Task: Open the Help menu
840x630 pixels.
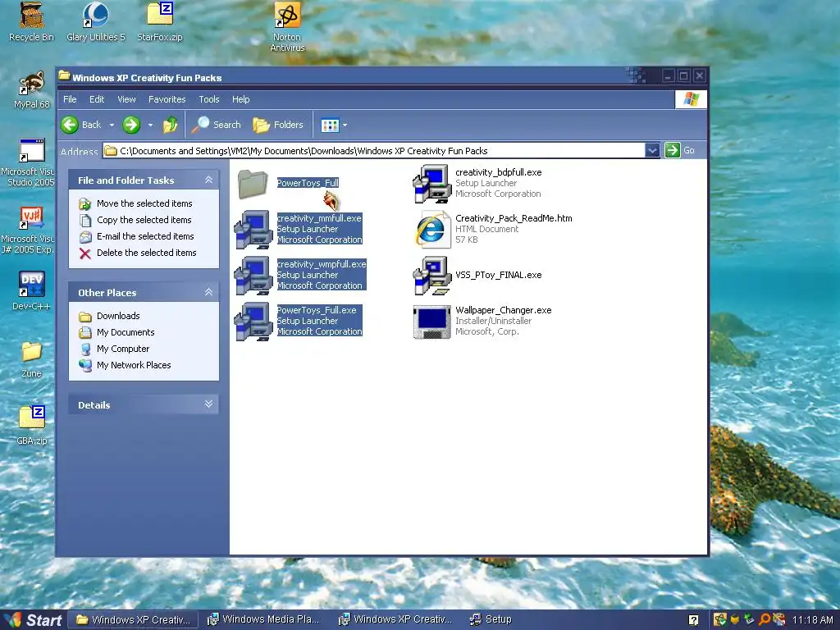Action: point(241,99)
